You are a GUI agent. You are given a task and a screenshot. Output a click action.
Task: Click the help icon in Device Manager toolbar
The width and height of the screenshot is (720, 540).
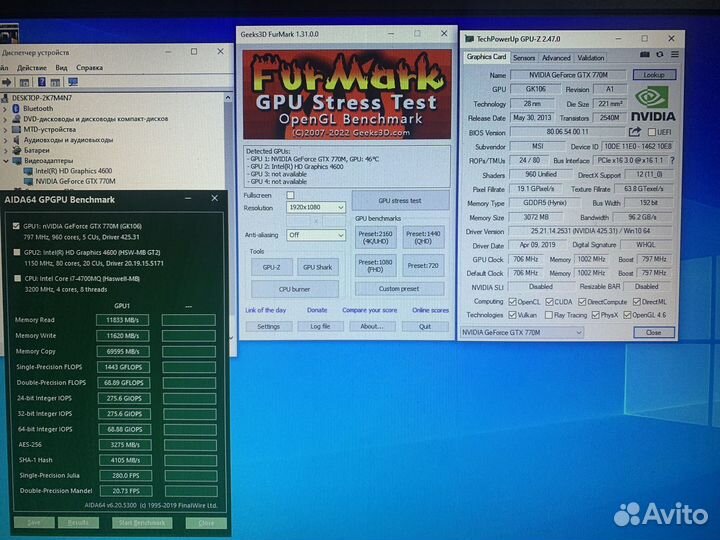tap(41, 82)
